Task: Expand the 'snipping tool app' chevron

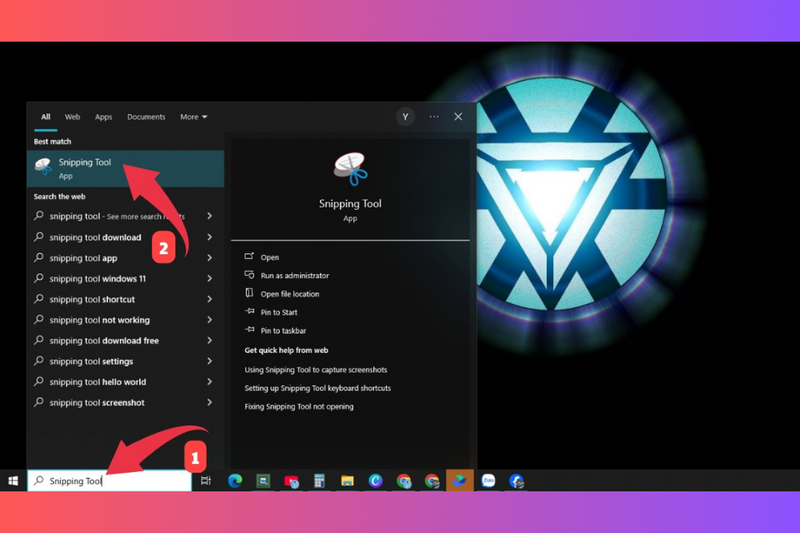Action: click(209, 258)
